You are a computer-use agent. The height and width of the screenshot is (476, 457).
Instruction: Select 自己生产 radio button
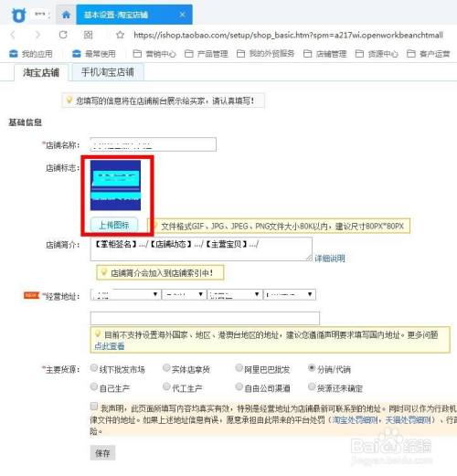pos(94,386)
